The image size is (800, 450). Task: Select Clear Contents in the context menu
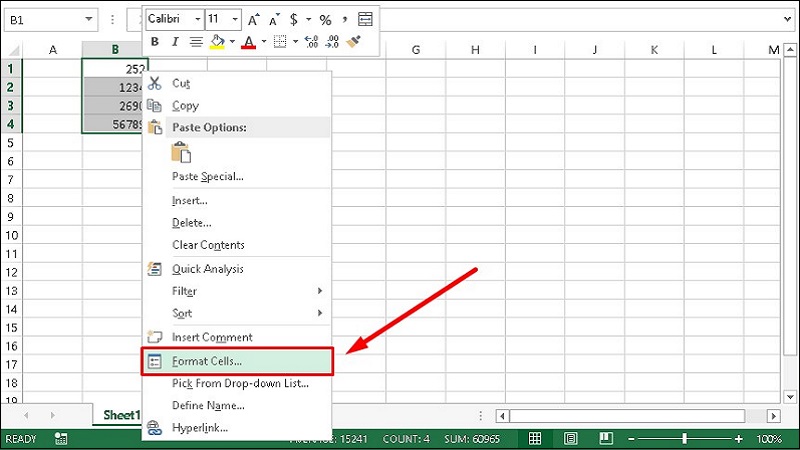(237, 245)
